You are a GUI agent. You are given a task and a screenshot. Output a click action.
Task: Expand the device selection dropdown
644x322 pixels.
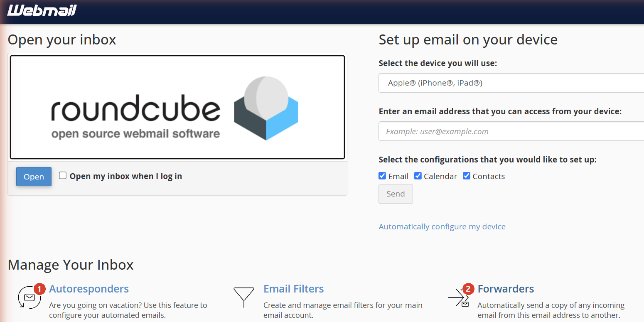click(x=511, y=83)
